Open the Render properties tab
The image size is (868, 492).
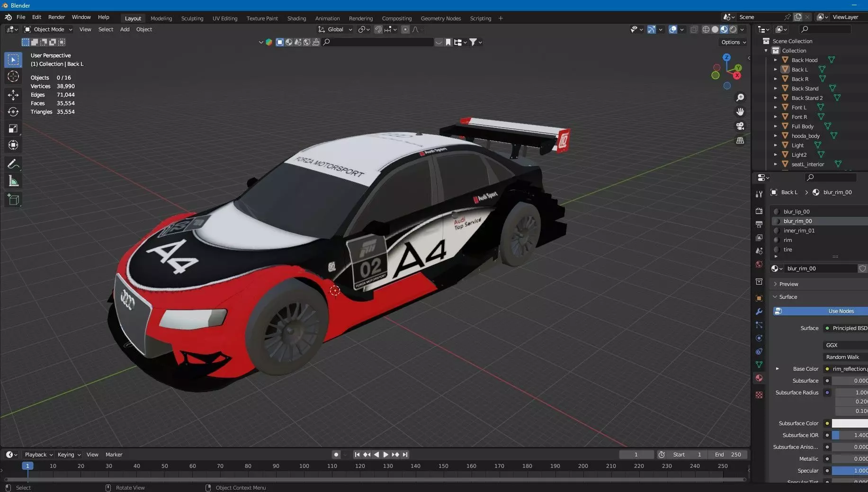point(759,211)
